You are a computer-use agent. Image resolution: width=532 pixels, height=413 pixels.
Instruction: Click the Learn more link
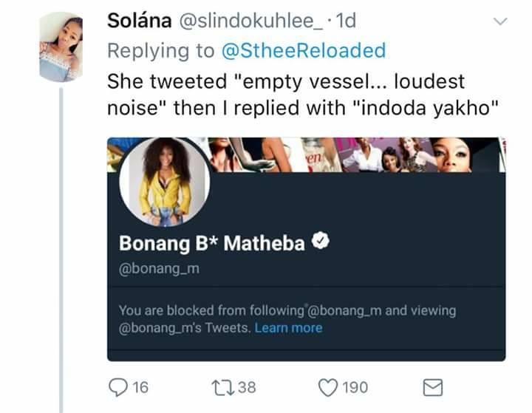coord(288,328)
